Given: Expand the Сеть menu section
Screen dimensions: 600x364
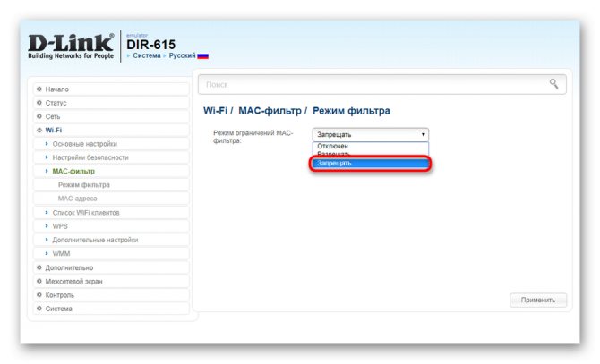Looking at the screenshot, I should point(111,116).
